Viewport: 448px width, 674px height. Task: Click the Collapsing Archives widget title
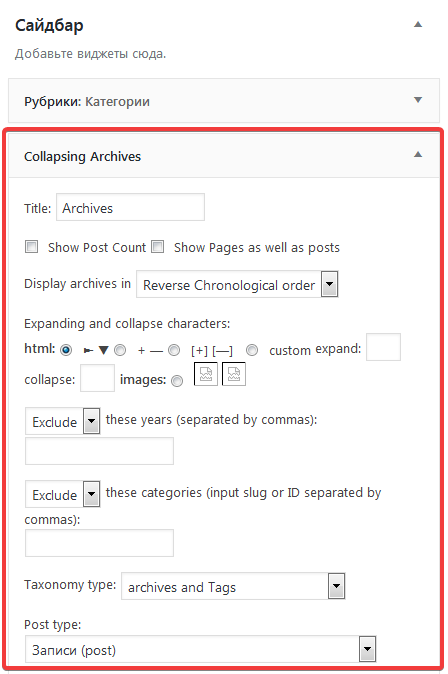click(x=83, y=156)
